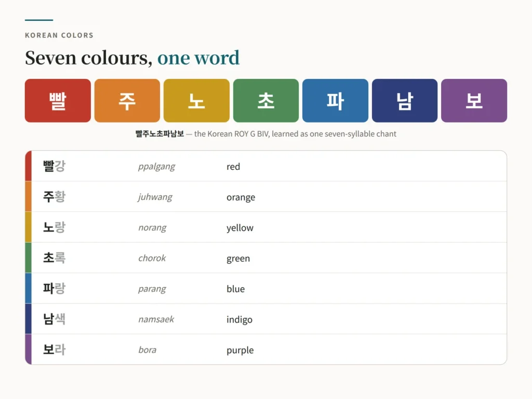Click the Korean word 파랑 in table
The width and height of the screenshot is (532, 399).
pyautogui.click(x=54, y=288)
